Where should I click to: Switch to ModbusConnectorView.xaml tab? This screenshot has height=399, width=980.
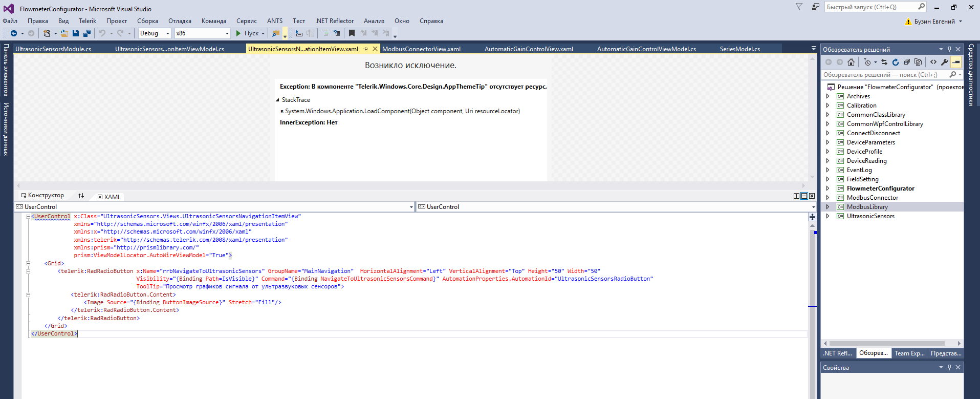coord(421,49)
